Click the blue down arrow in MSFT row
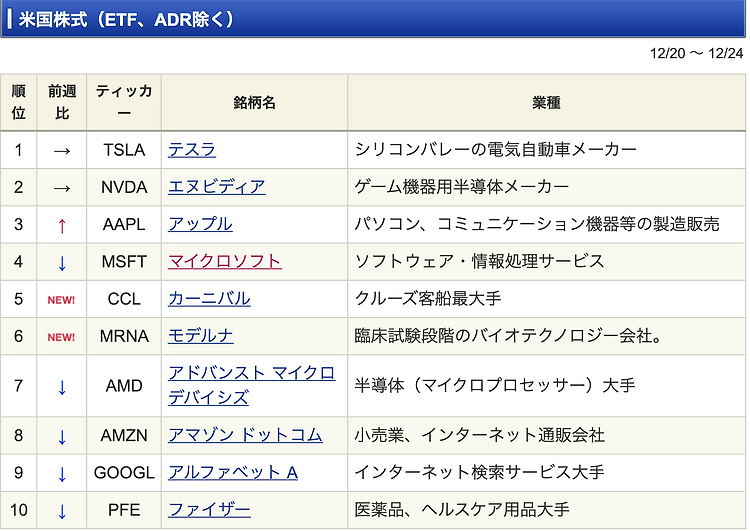This screenshot has height=531, width=750. pos(62,263)
